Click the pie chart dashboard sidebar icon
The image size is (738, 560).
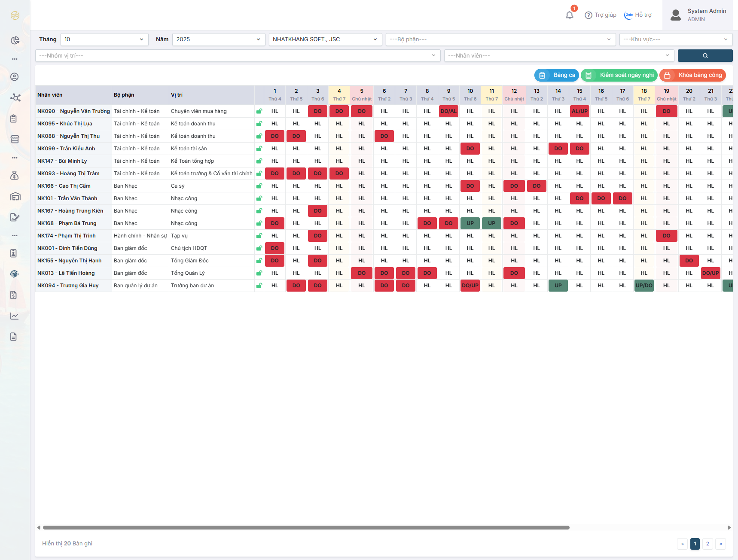click(15, 40)
